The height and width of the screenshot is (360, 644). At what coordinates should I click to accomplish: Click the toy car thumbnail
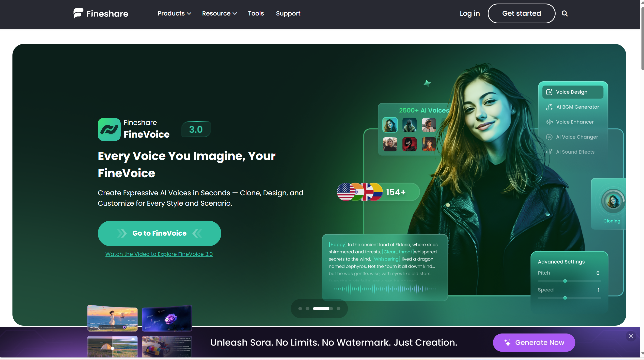coord(167,347)
